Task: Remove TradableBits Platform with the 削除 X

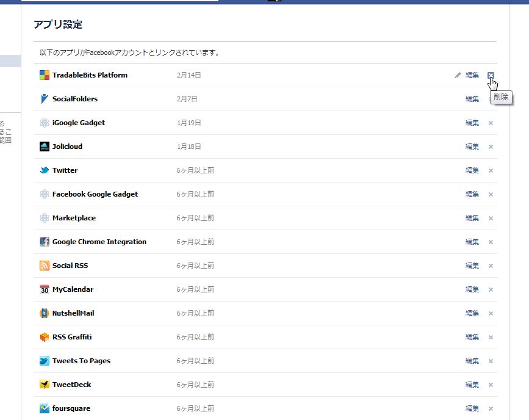Action: tap(491, 75)
